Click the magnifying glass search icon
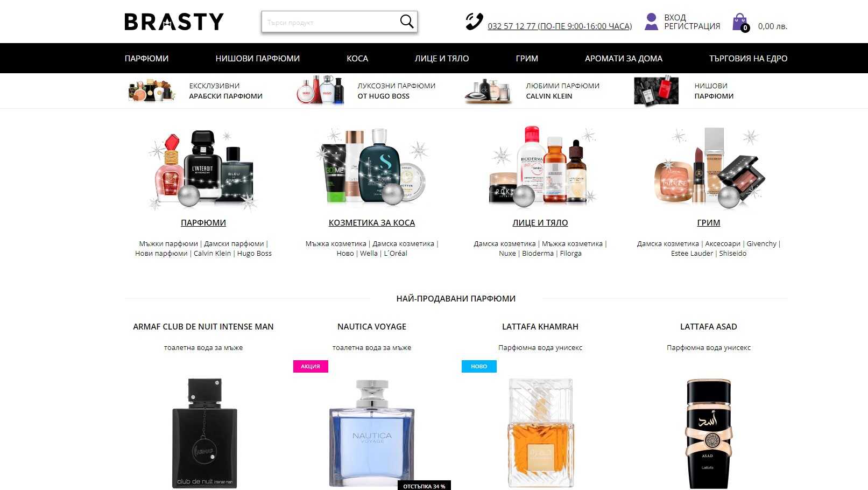This screenshot has width=868, height=490. [407, 22]
